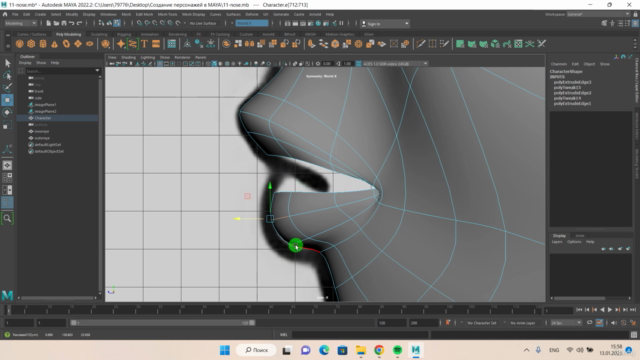Open the Workspace General dropdown
Viewport: 640px width, 360px height.
click(x=598, y=14)
